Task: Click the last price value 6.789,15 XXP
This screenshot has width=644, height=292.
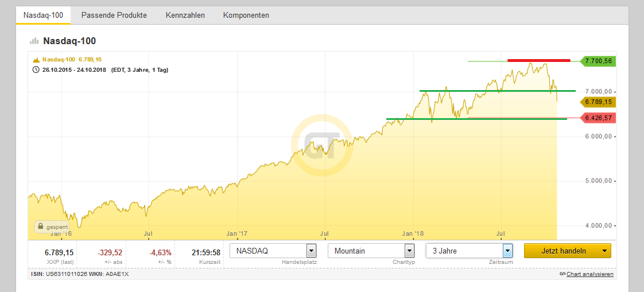Action: click(x=59, y=252)
